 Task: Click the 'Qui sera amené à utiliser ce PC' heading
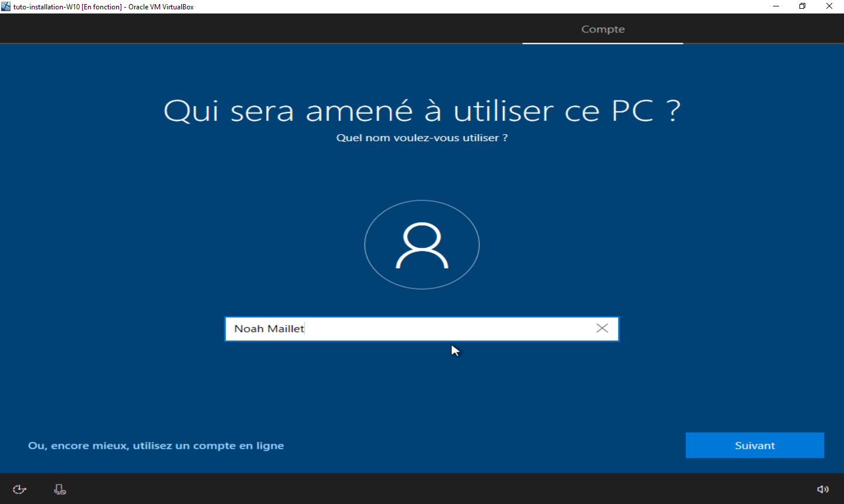422,110
